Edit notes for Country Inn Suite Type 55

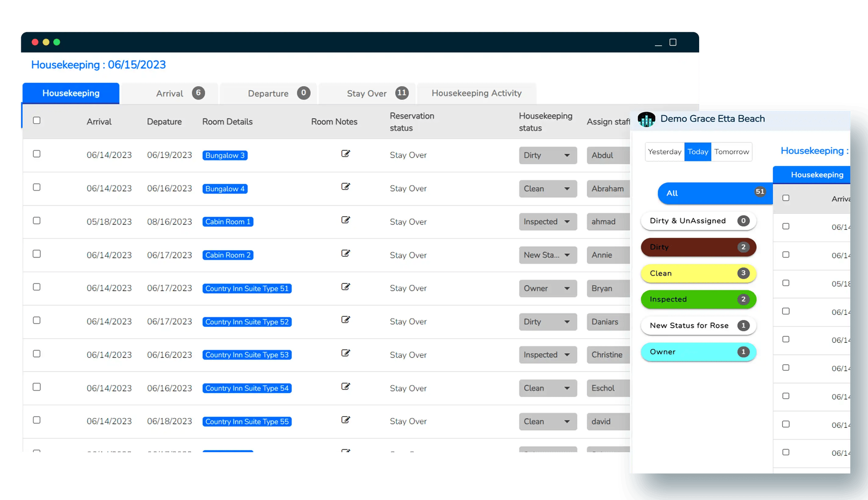[345, 420]
